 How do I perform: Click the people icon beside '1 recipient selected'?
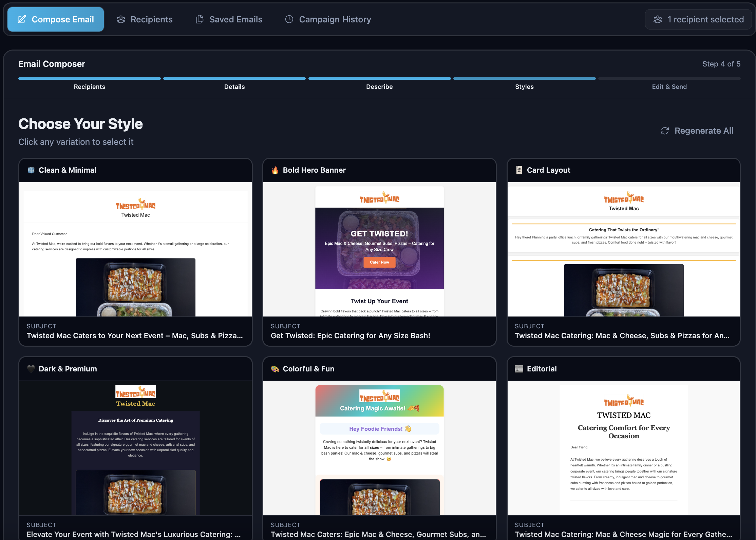tap(658, 19)
